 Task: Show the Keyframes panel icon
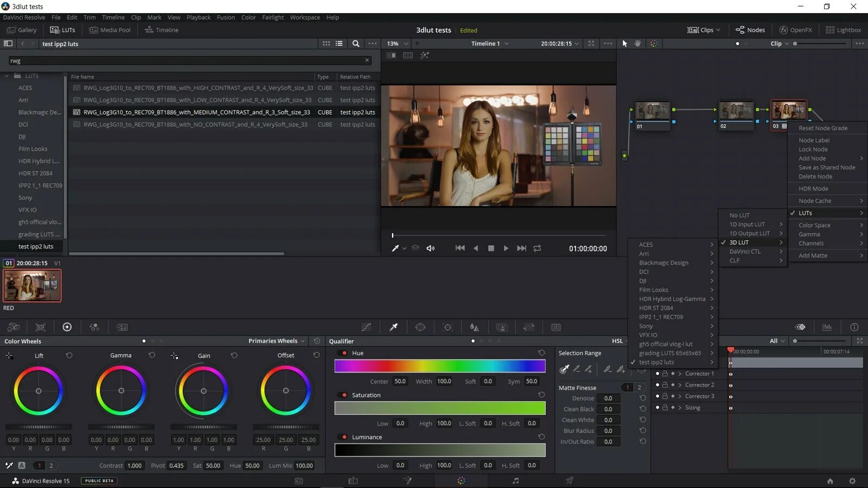[x=800, y=327]
